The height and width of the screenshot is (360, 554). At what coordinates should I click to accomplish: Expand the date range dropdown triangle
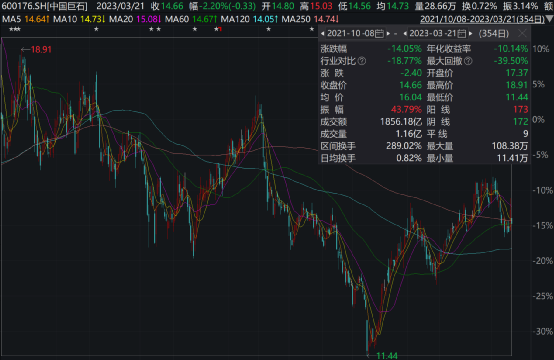pos(549,19)
